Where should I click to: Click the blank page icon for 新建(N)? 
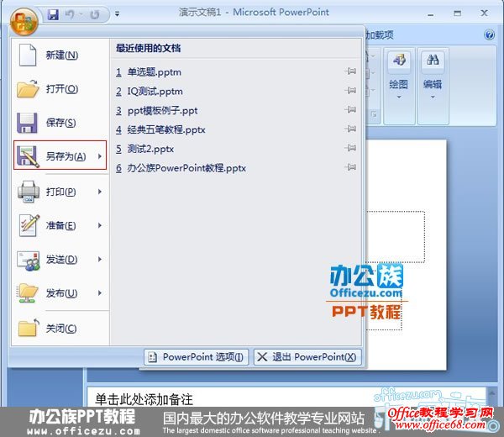[28, 55]
